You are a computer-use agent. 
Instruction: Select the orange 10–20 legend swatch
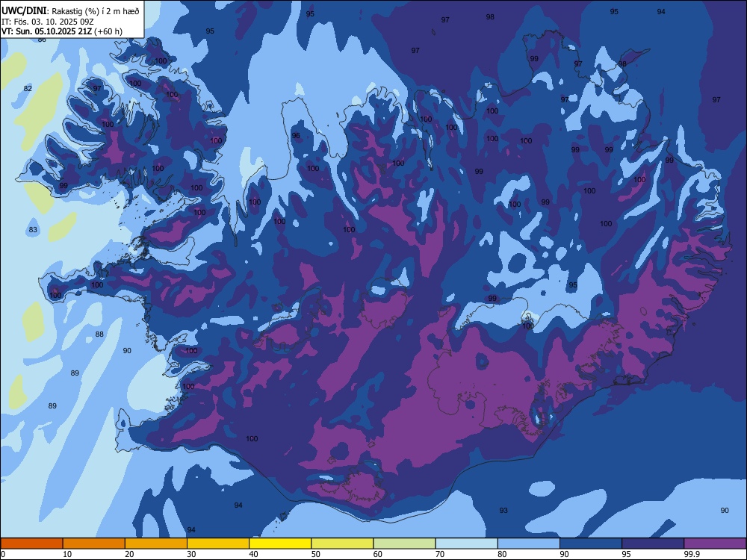point(94,544)
